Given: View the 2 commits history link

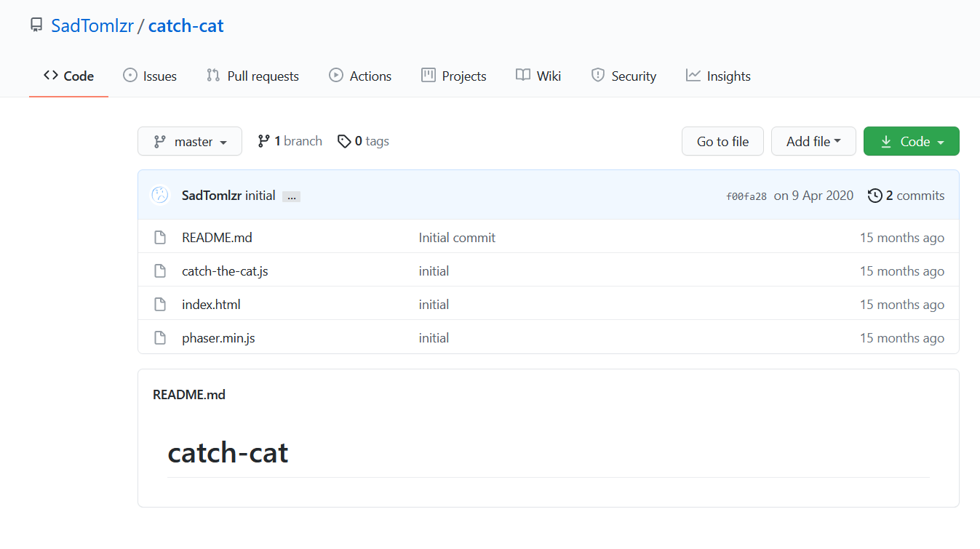Looking at the screenshot, I should [907, 196].
